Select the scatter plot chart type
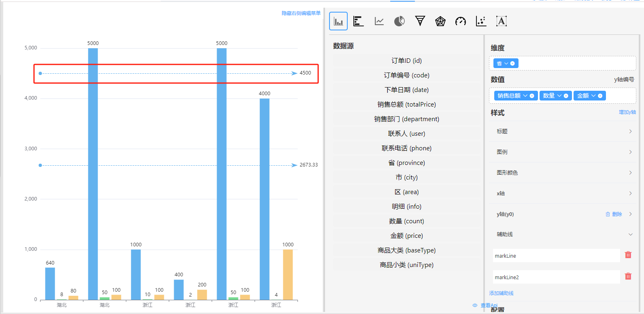Image resolution: width=644 pixels, height=314 pixels. click(x=481, y=21)
